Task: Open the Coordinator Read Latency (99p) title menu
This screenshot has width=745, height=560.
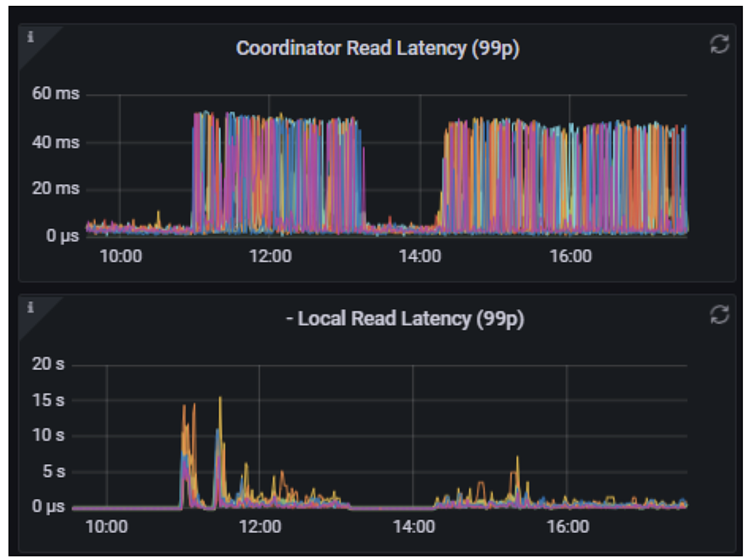Action: click(x=378, y=49)
